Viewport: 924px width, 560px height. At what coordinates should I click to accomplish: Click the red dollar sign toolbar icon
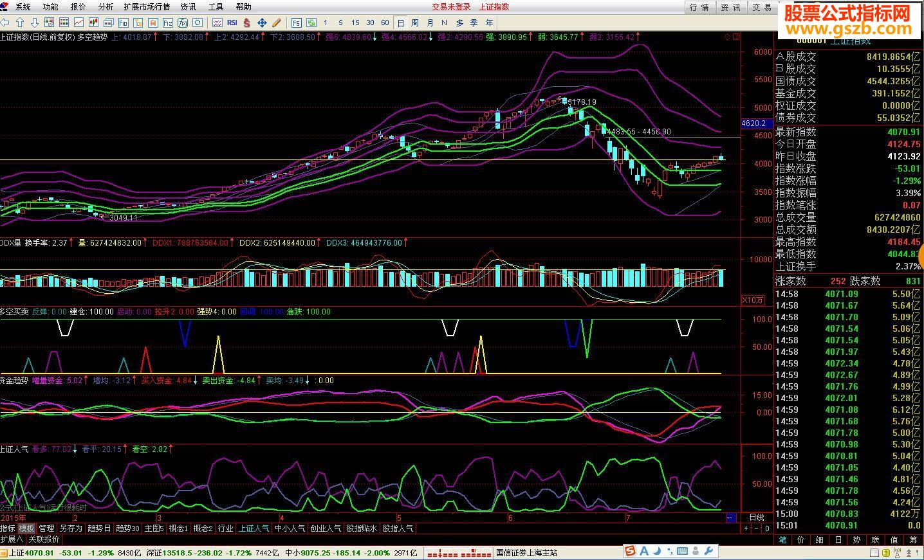pos(246,23)
